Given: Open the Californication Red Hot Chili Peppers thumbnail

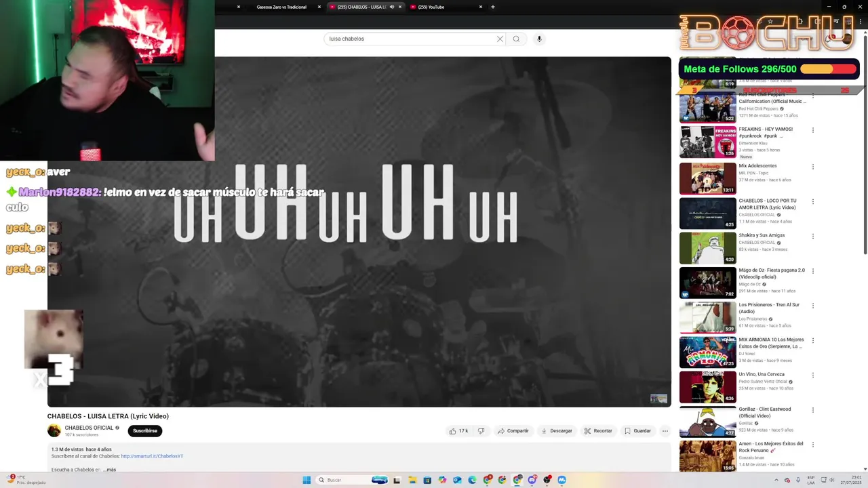Looking at the screenshot, I should (x=707, y=108).
